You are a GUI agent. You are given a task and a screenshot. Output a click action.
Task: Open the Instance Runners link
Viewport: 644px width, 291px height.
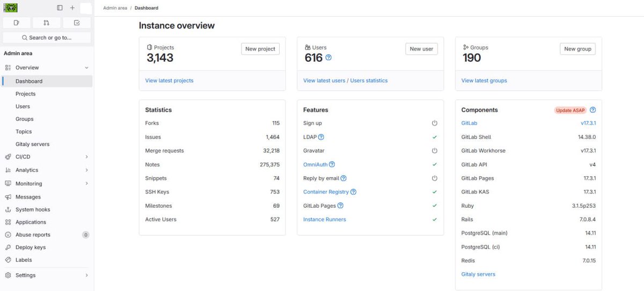pyautogui.click(x=325, y=220)
